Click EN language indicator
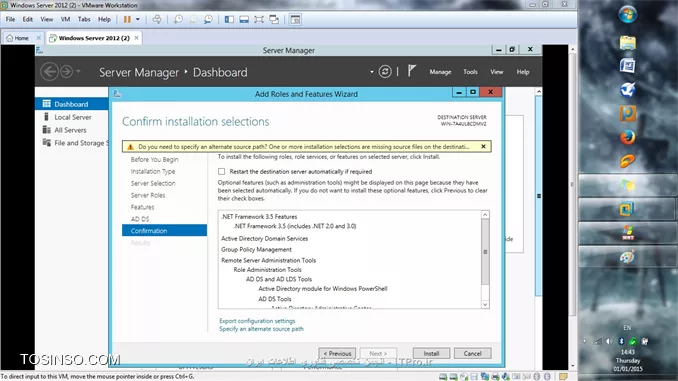 627,328
